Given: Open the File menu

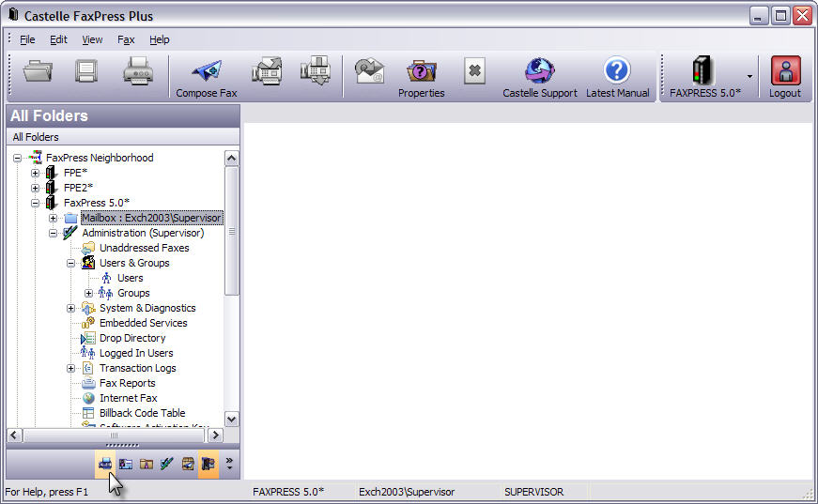Looking at the screenshot, I should pyautogui.click(x=27, y=39).
